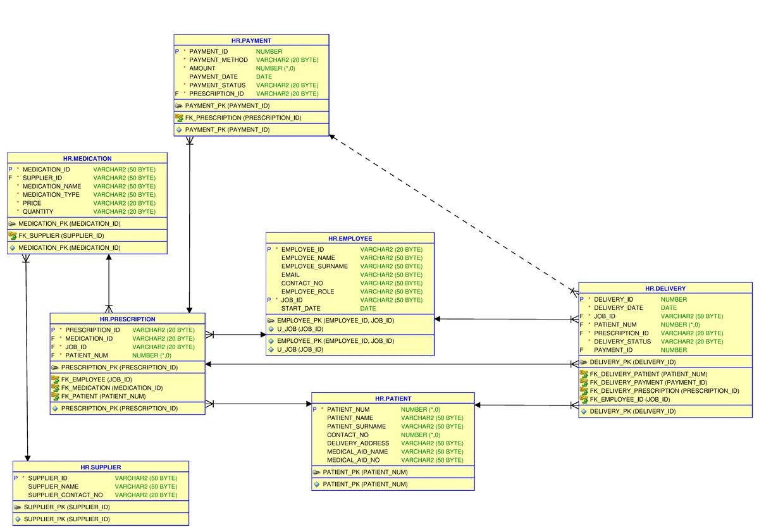Viewport: 759px width, 532px height.
Task: Click the diamond index icon beside PRESCRIPTION_PK
Action: 55,409
